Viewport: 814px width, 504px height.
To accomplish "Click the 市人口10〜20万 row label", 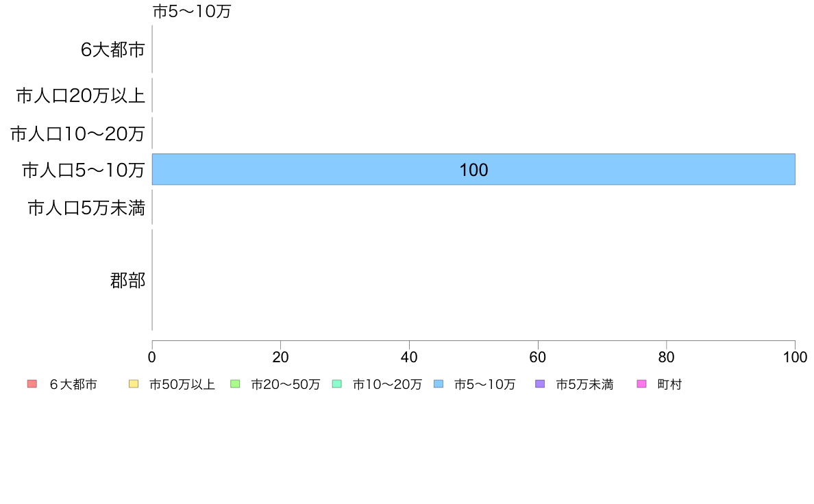I will [x=77, y=134].
